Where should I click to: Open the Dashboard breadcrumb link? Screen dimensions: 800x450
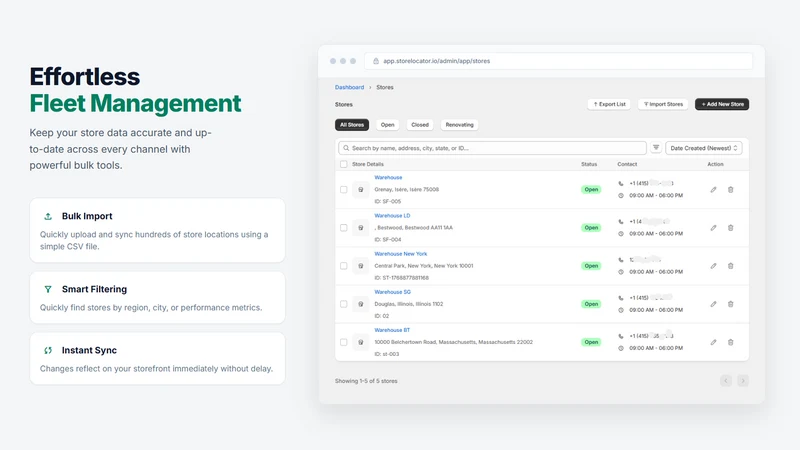point(349,87)
